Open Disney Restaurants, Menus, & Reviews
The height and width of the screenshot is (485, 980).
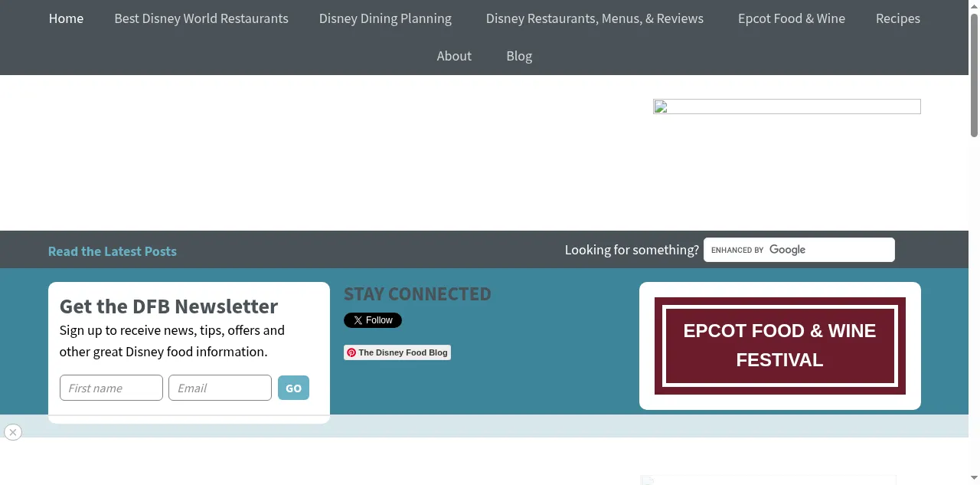coord(594,18)
